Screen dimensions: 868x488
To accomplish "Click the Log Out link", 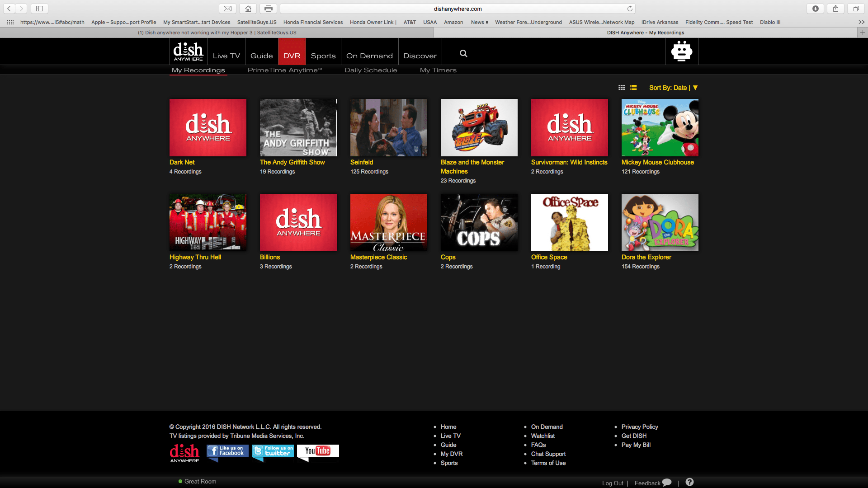I will (x=613, y=483).
